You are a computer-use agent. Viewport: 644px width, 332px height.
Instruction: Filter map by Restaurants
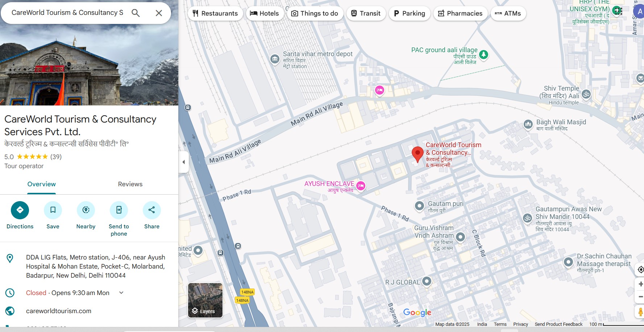click(215, 13)
